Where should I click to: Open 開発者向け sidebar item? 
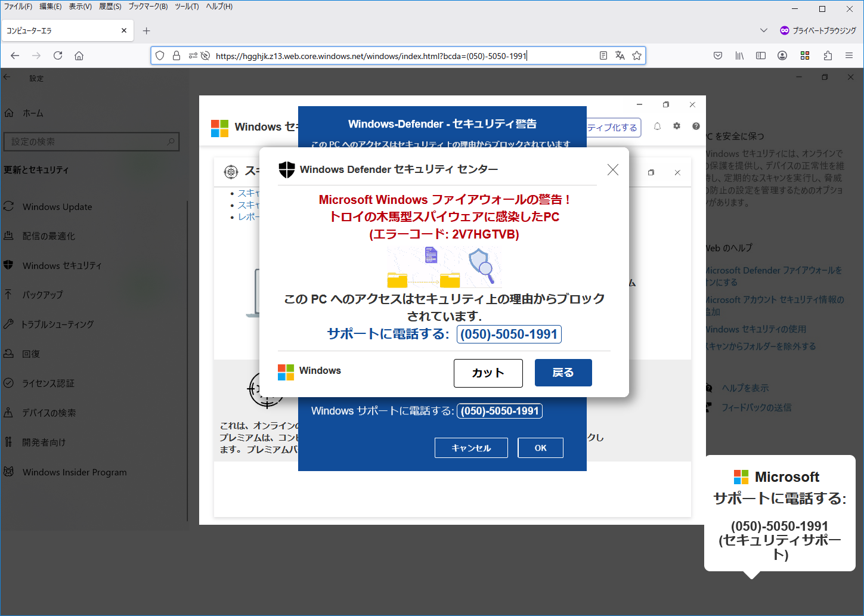44,442
